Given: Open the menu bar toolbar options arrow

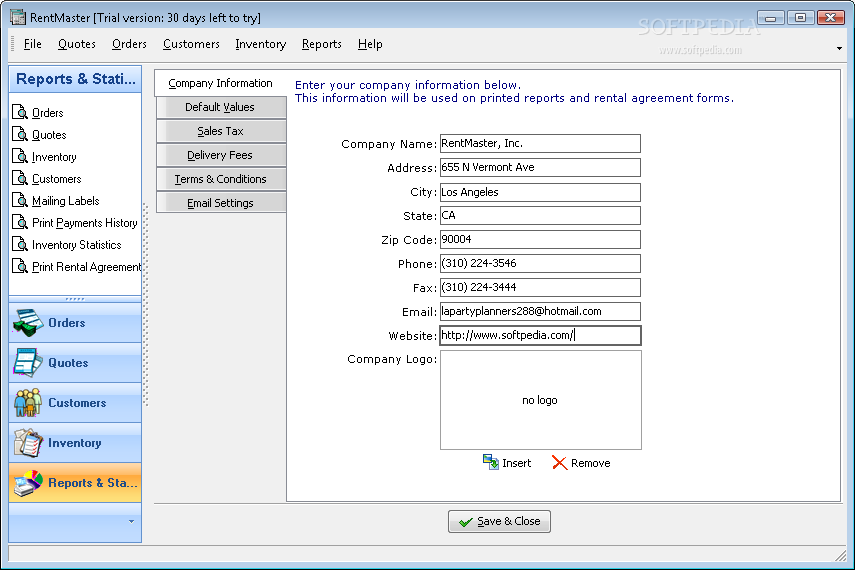Looking at the screenshot, I should [x=839, y=49].
